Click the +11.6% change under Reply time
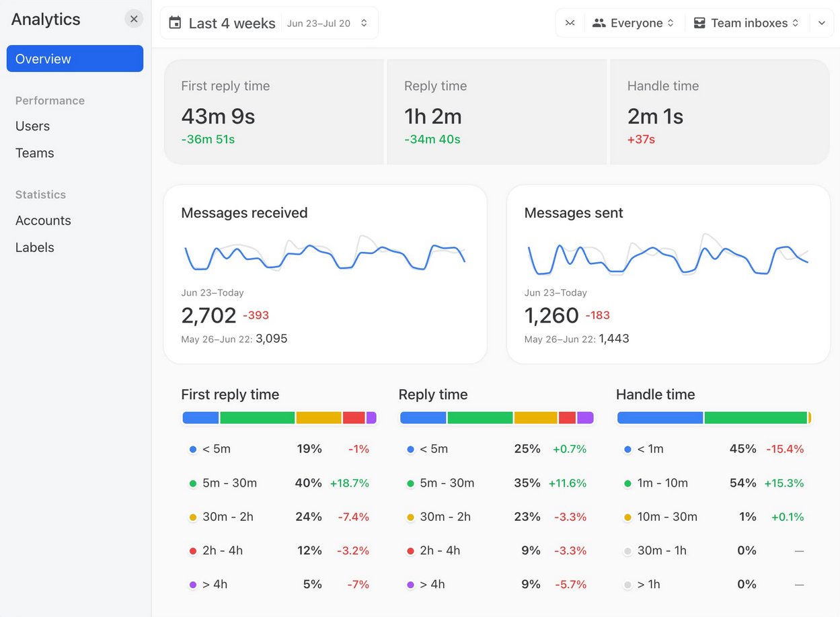The width and height of the screenshot is (840, 617). (567, 483)
